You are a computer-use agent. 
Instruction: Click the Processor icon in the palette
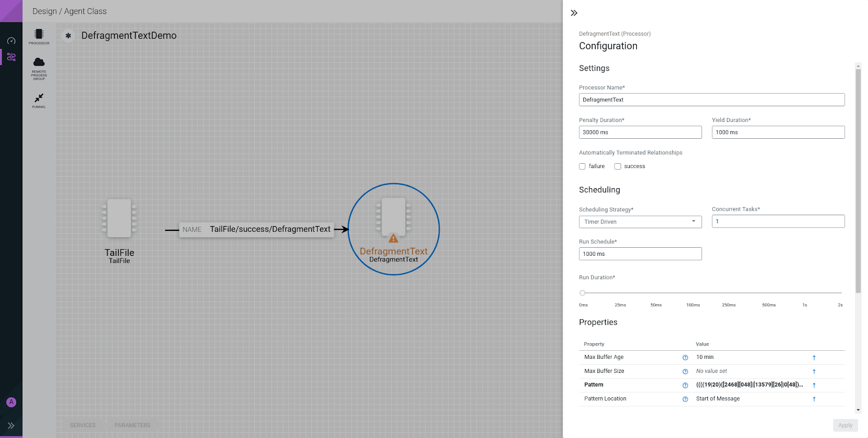39,35
